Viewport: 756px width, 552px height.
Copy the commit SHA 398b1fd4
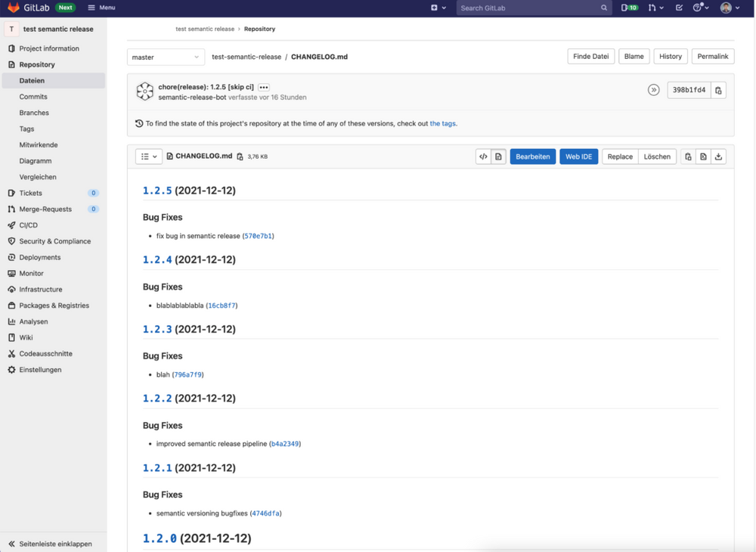point(719,89)
